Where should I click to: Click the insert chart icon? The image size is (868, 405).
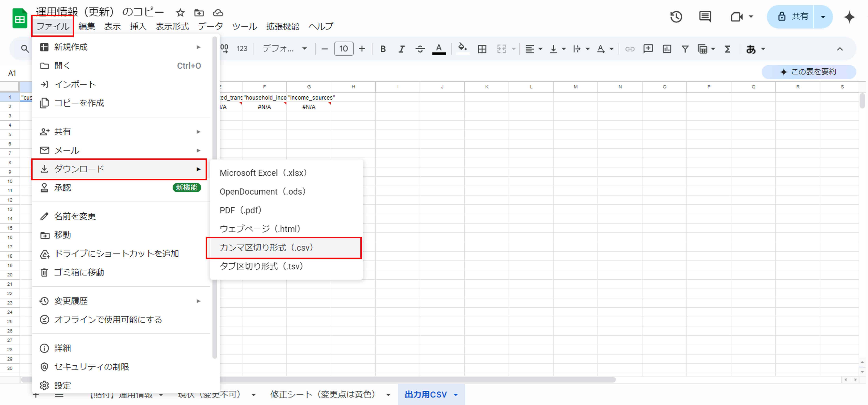[x=667, y=49]
